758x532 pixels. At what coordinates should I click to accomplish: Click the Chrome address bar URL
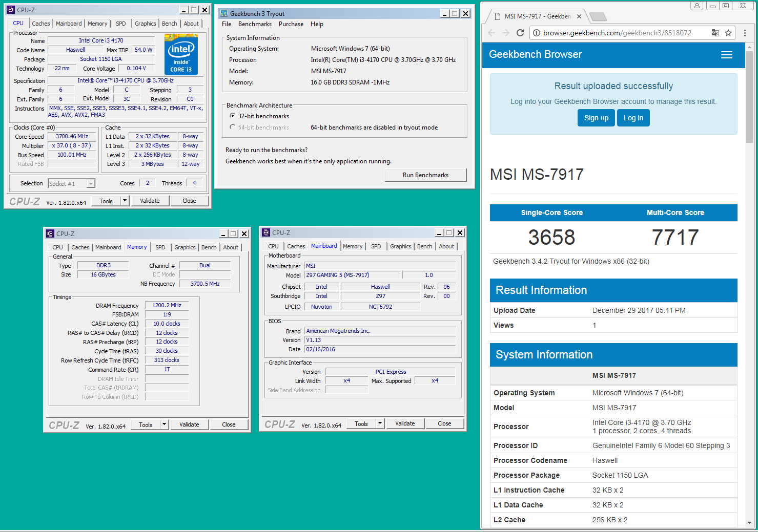[617, 33]
